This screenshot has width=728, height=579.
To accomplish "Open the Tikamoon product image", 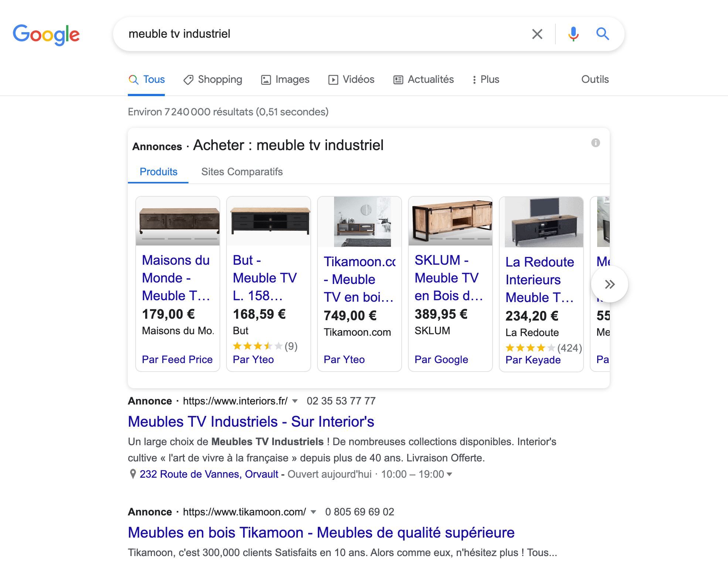I will (x=362, y=221).
